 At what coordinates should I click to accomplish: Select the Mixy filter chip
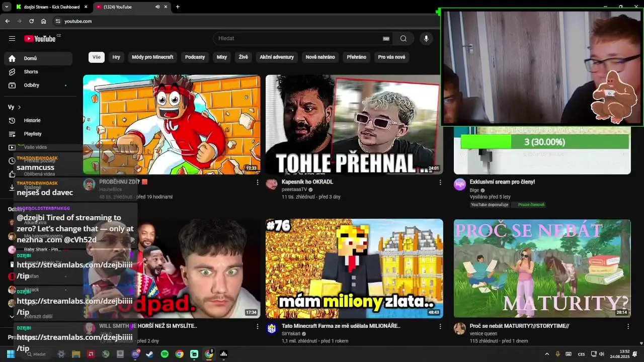click(222, 57)
